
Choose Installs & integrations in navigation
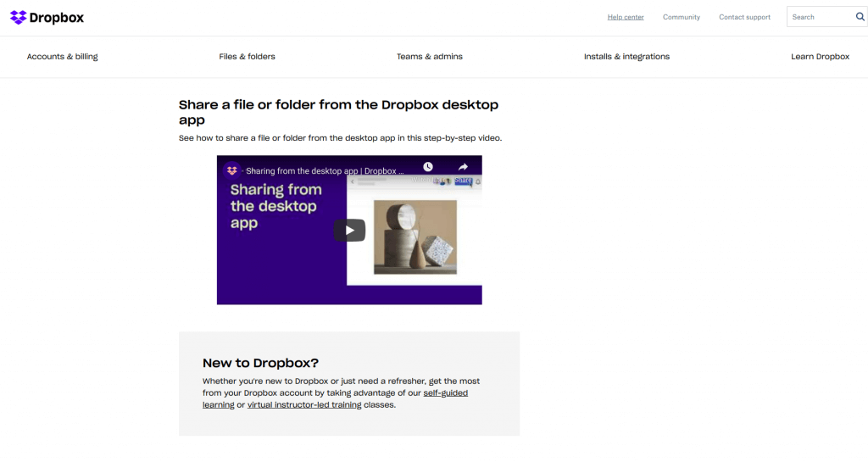pyautogui.click(x=626, y=57)
